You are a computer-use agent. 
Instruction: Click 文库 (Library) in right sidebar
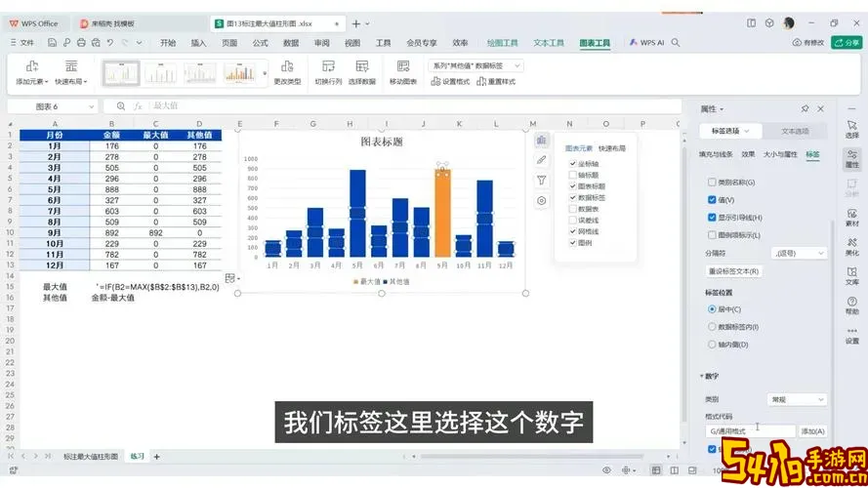(x=852, y=276)
